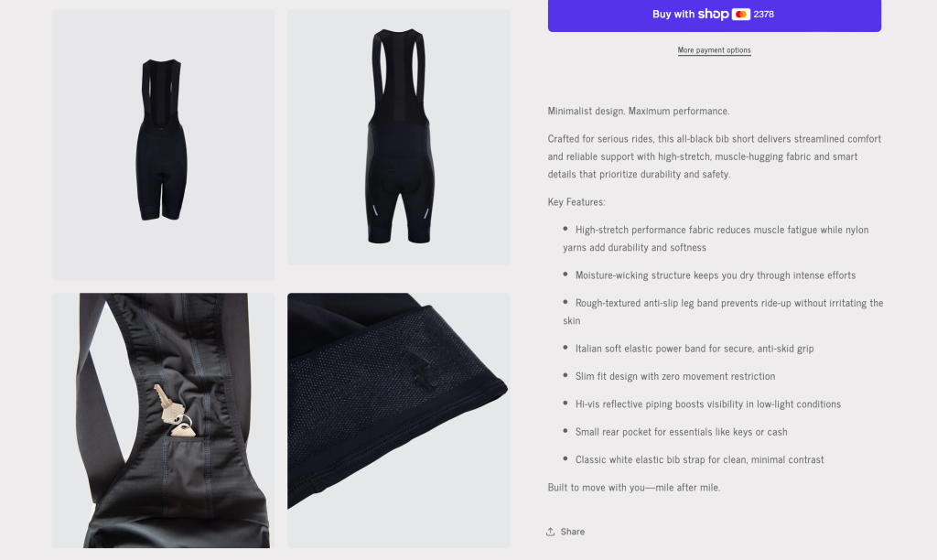The height and width of the screenshot is (560, 937).
Task: Click the Shop logo in buy button
Action: (x=714, y=15)
